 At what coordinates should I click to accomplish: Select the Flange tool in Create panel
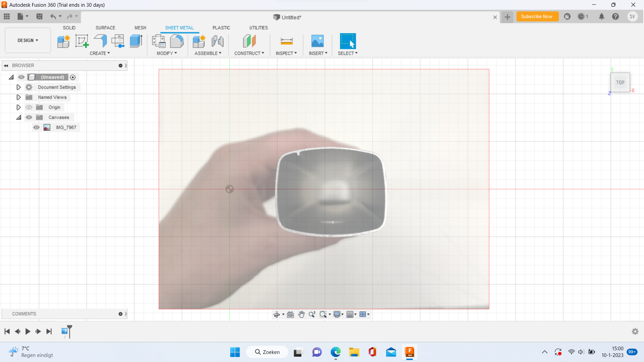click(x=100, y=41)
